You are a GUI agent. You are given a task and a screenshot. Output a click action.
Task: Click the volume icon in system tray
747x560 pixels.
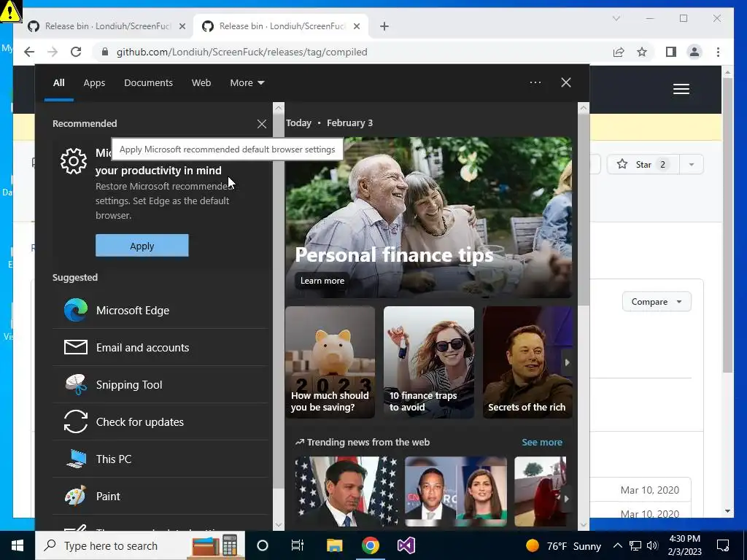[652, 545]
